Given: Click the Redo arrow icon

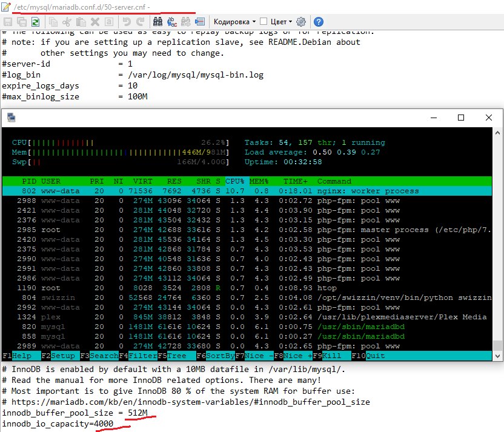Looking at the screenshot, I should tap(140, 22).
